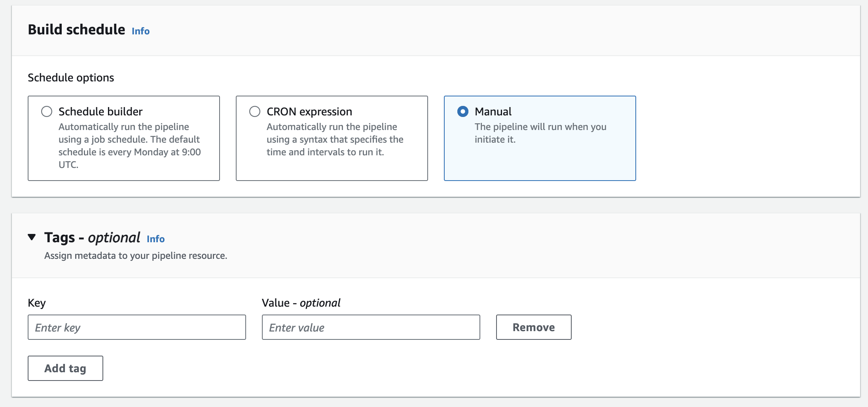868x407 pixels.
Task: Click 'The pipeline will run when you initiate it' text
Action: pos(540,133)
